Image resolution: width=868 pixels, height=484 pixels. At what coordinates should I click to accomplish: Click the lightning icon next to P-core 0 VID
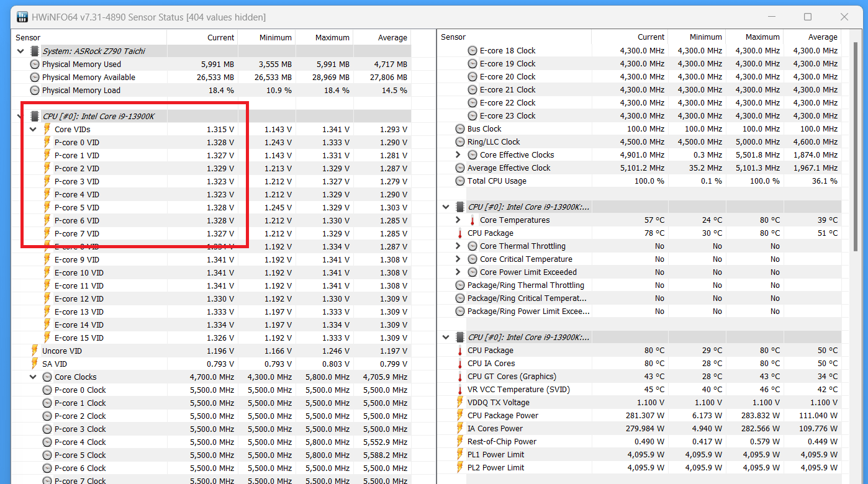coord(47,143)
